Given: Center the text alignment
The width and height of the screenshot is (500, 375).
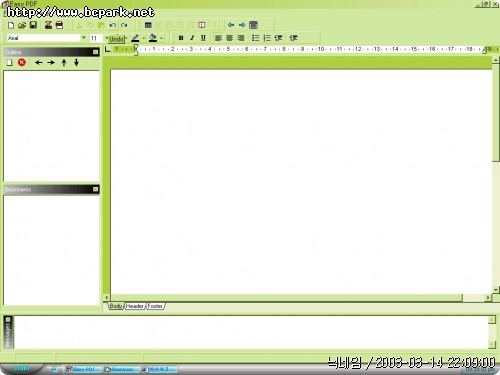Looking at the screenshot, I should pos(229,38).
